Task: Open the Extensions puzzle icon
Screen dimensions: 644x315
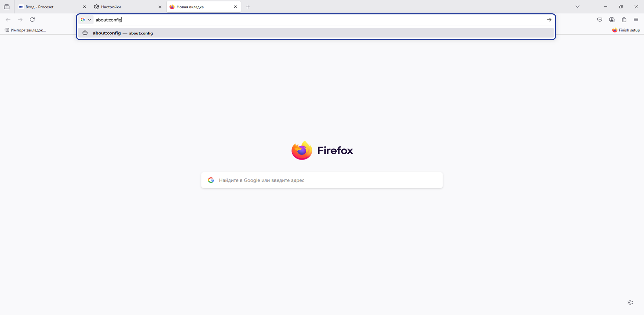Action: click(624, 20)
